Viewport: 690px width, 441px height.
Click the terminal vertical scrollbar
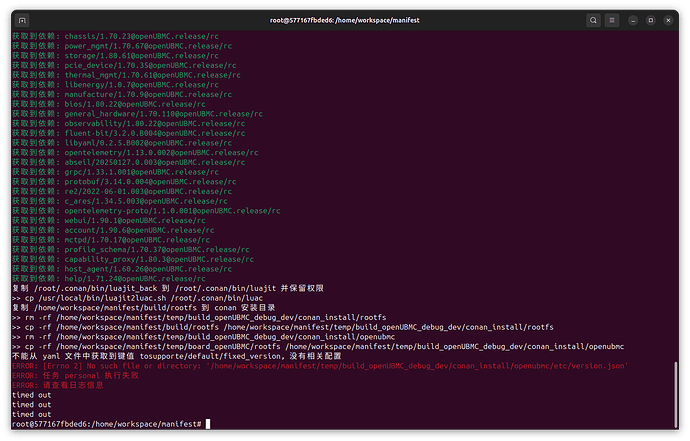pyautogui.click(x=675, y=394)
